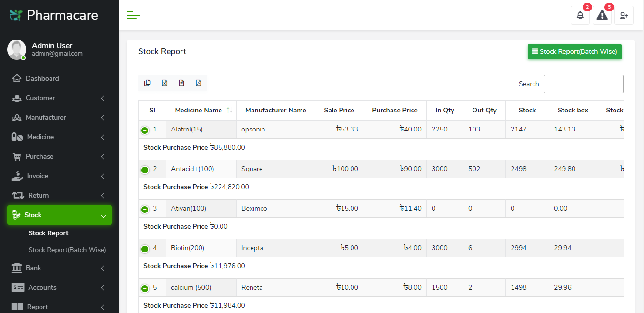The image size is (644, 313).
Task: Export stock report as PDF
Action: click(x=199, y=83)
